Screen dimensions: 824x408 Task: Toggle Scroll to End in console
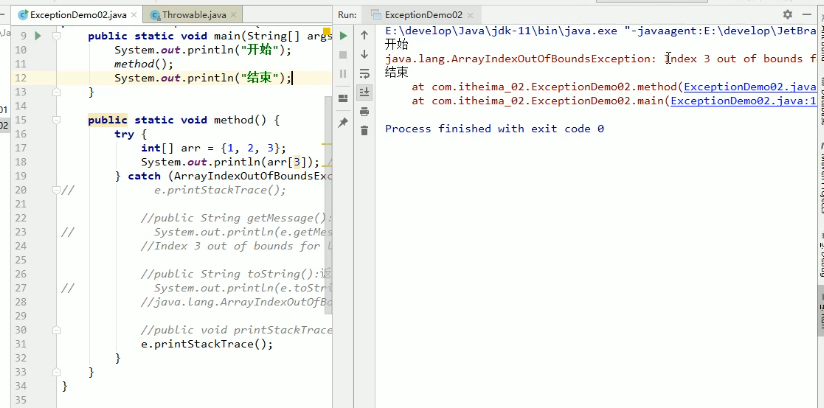point(364,93)
